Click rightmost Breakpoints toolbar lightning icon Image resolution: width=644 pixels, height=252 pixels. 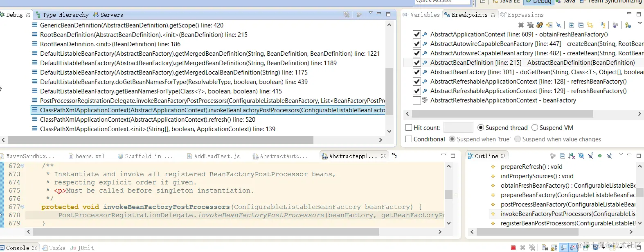point(628,25)
